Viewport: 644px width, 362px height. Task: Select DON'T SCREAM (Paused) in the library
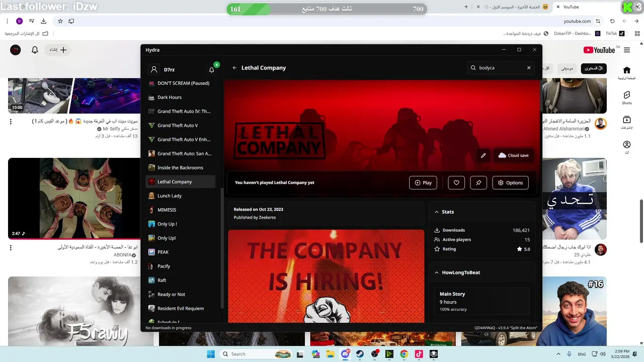point(180,83)
